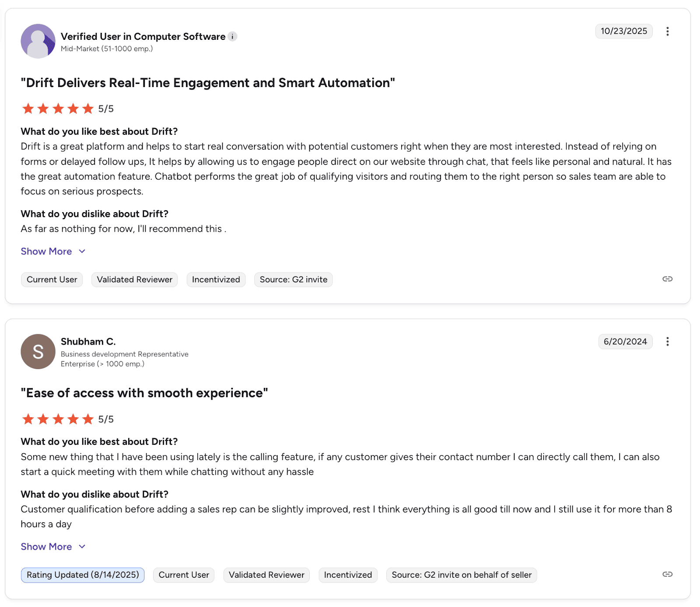The height and width of the screenshot is (607, 700).
Task: Click the G2 invite on behalf of seller tag
Action: point(461,575)
